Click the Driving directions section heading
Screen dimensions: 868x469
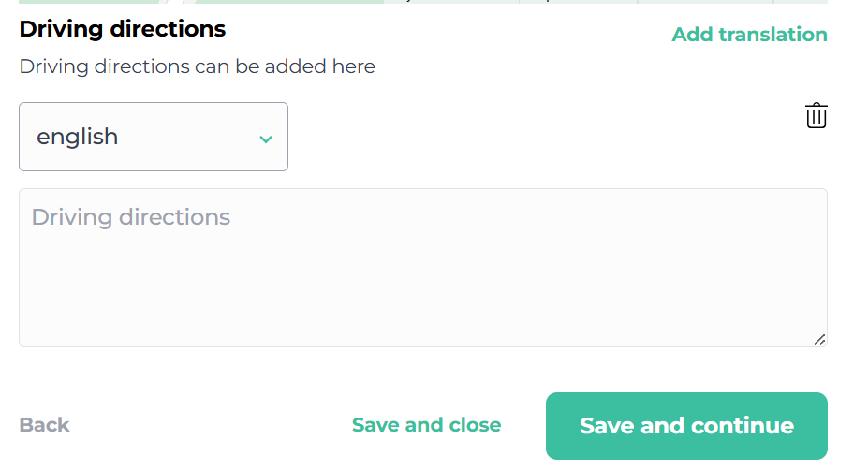pos(123,29)
